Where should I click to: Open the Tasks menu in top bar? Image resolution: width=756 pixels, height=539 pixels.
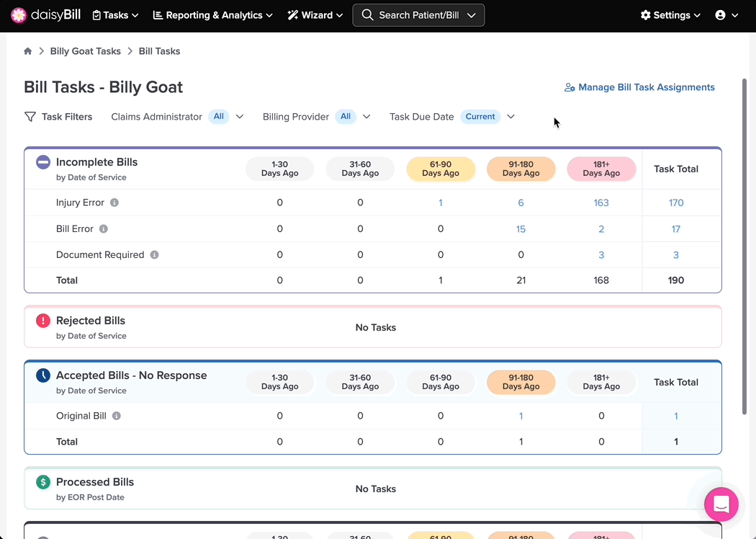(115, 15)
